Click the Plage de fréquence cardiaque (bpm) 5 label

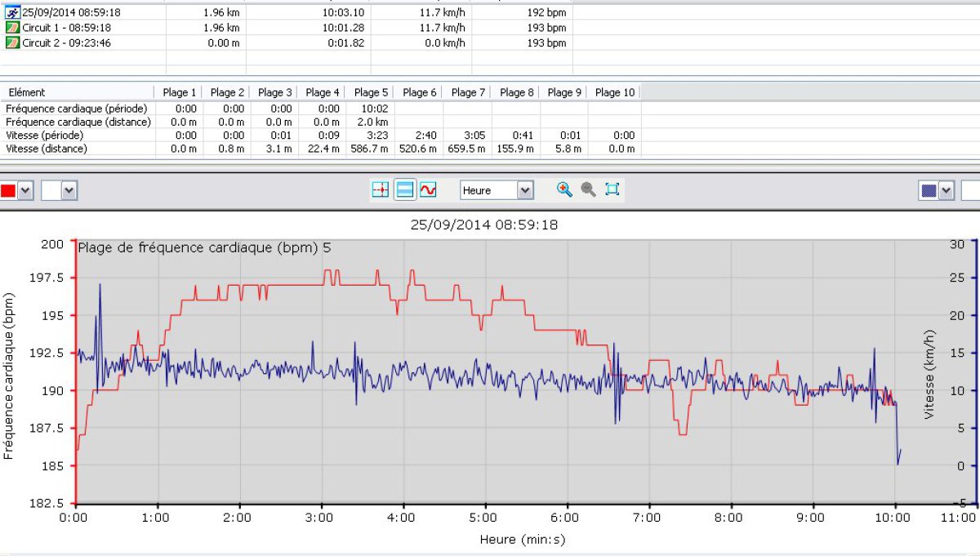coord(205,247)
